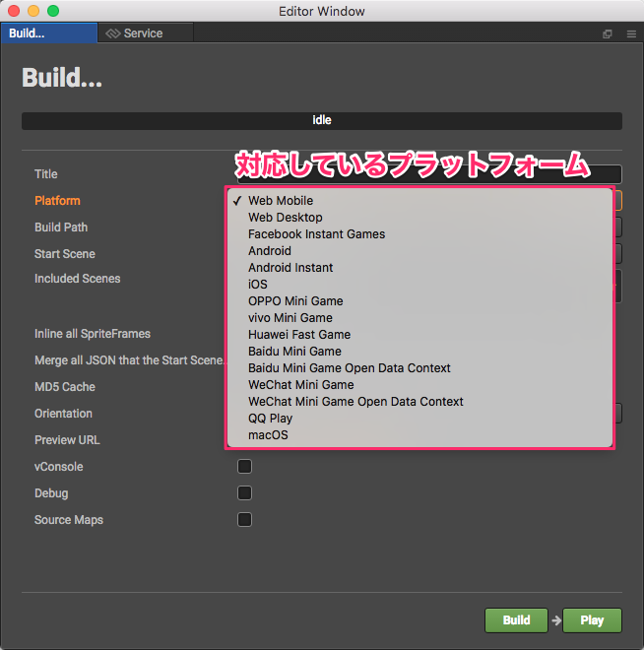Click the Start Scene label

[65, 254]
